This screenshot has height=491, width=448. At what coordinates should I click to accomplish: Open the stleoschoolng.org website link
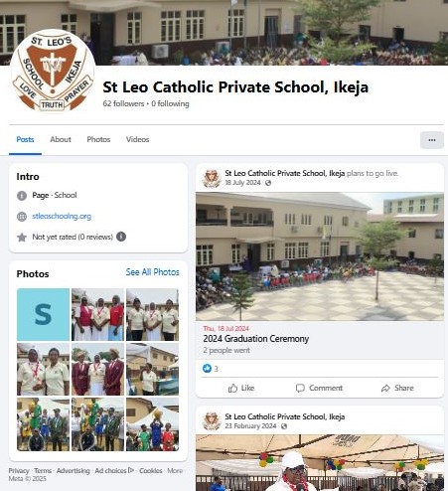[x=62, y=216]
